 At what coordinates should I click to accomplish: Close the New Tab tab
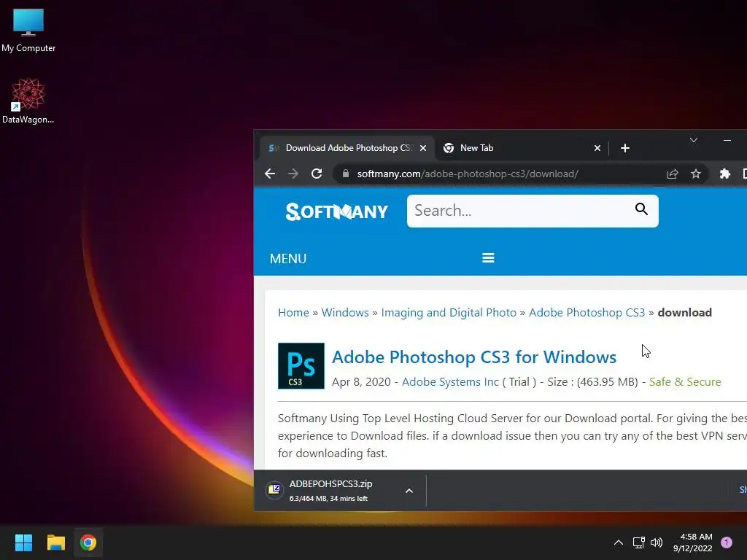point(597,148)
